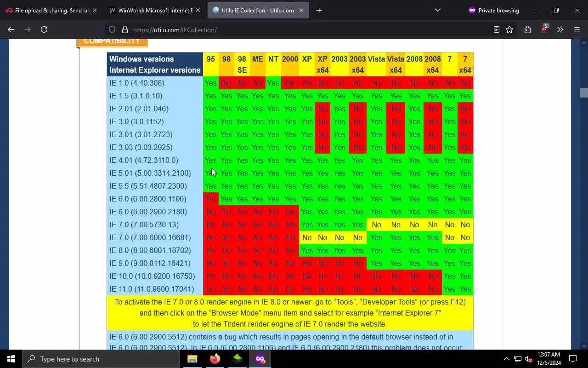The image size is (588, 368).
Task: Reload the current page
Action: 44,29
